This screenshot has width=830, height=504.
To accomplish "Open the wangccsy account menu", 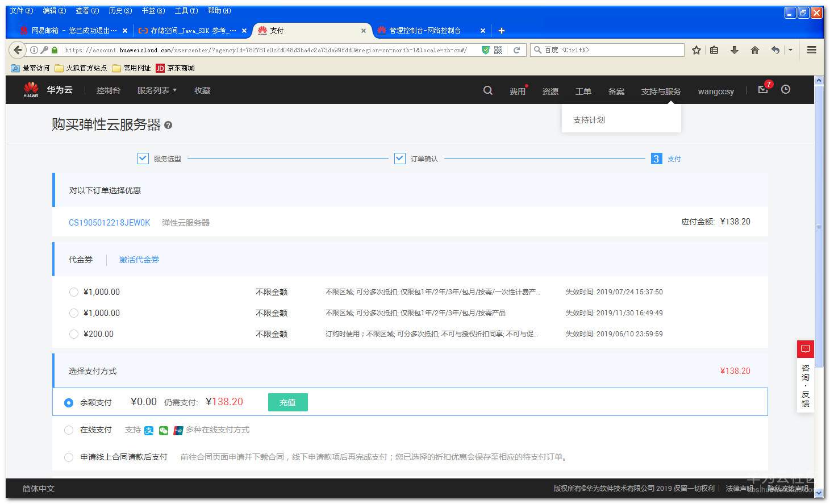I will coord(716,91).
